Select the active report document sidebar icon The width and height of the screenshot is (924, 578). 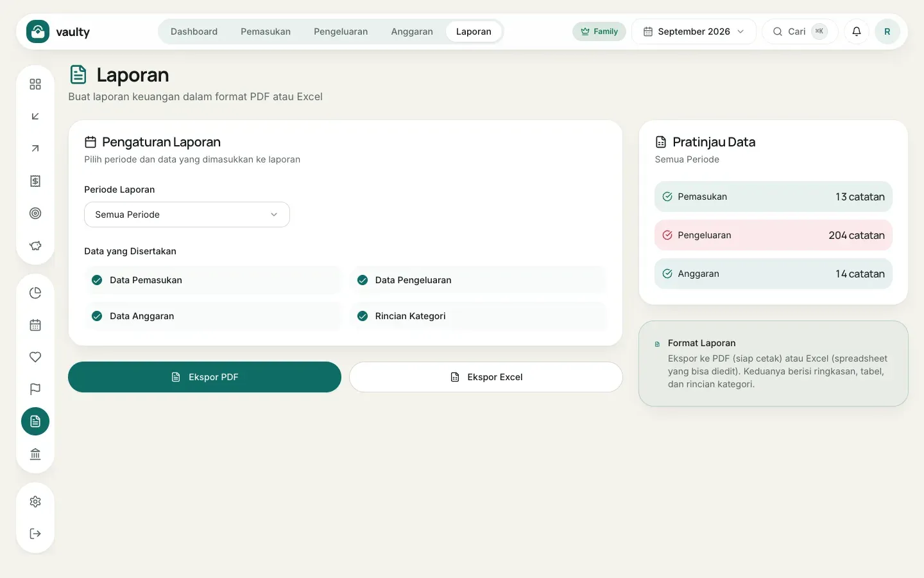click(x=35, y=421)
